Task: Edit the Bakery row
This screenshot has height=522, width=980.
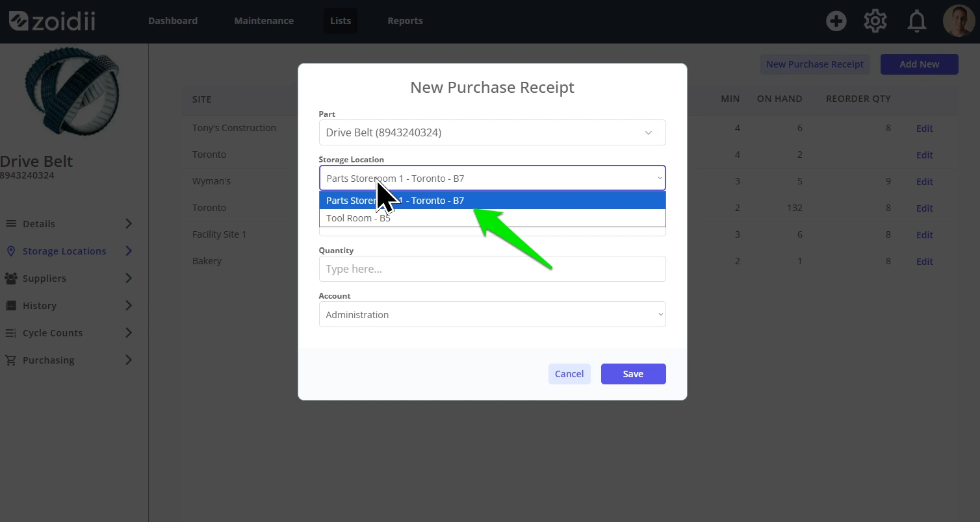Action: 924,262
